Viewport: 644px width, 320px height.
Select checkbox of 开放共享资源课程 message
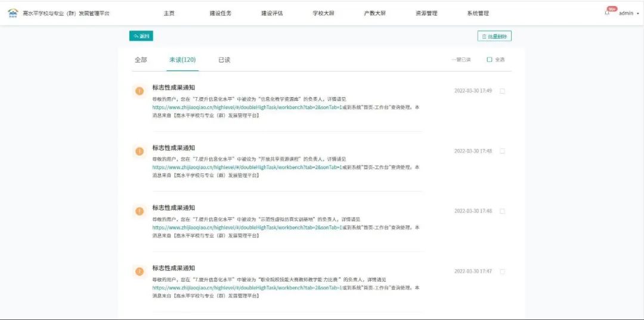502,151
